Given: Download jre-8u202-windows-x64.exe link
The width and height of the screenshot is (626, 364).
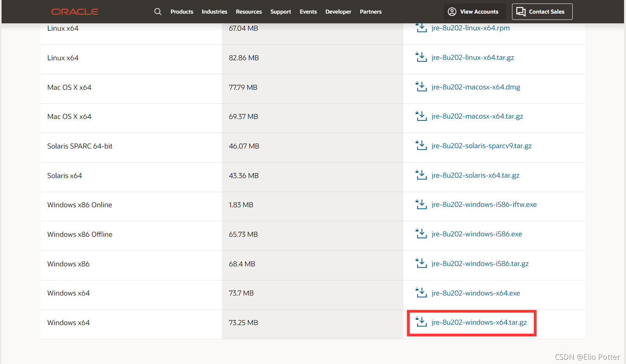Looking at the screenshot, I should (476, 293).
